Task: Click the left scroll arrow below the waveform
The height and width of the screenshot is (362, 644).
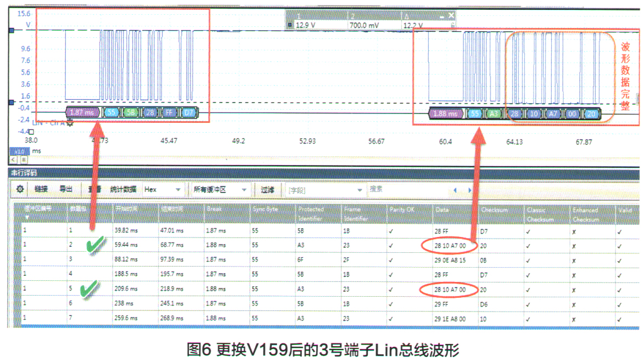Action: pyautogui.click(x=12, y=160)
